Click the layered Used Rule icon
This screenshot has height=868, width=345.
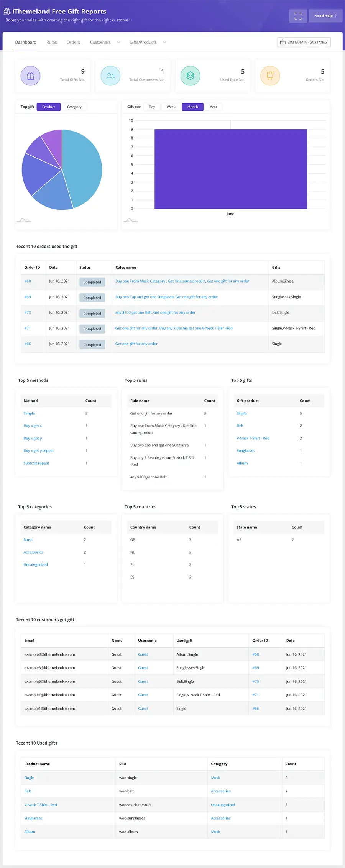tap(190, 76)
